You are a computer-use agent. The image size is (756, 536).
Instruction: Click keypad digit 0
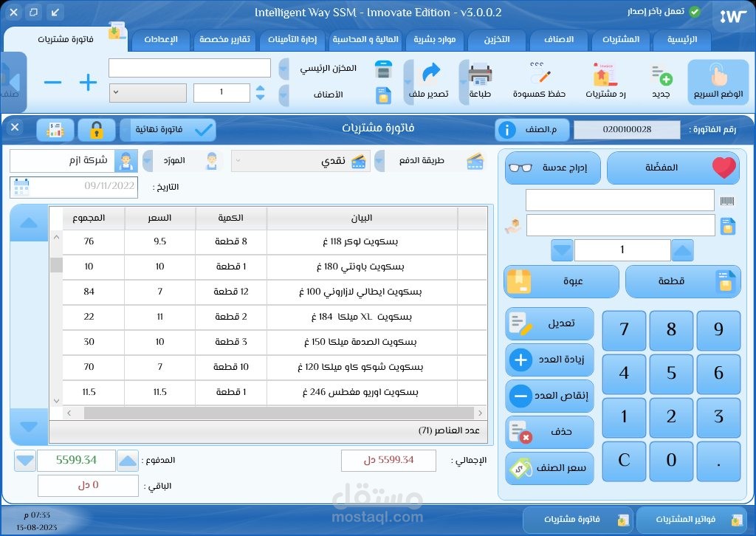tap(671, 461)
